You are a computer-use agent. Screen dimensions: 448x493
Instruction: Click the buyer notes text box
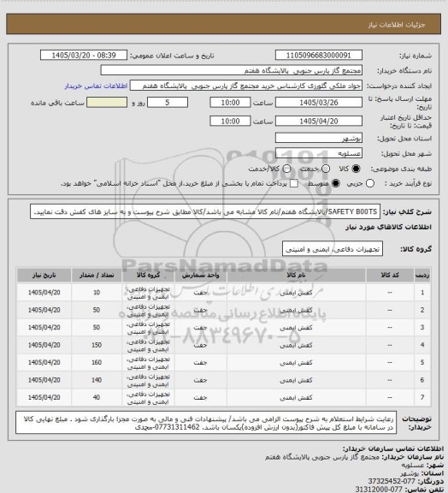click(x=206, y=423)
